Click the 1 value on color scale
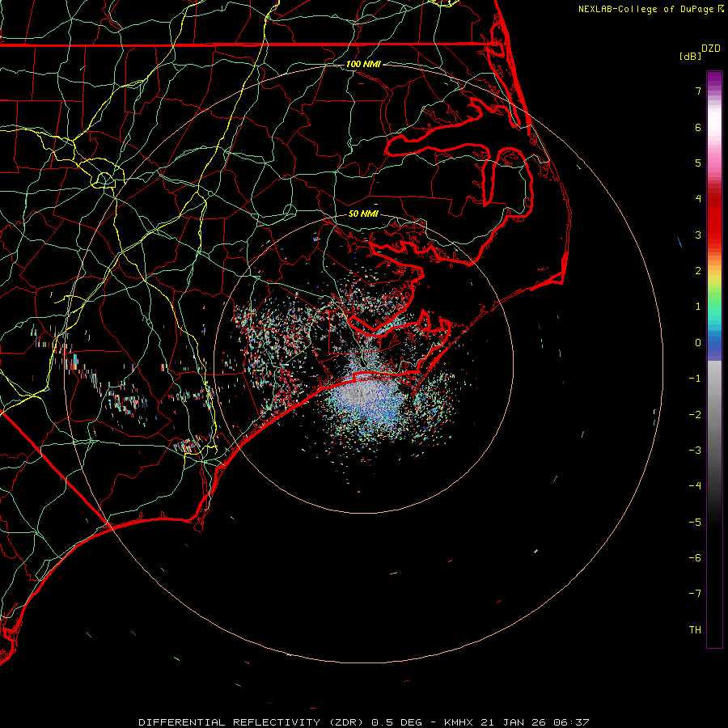728x728 pixels. click(x=698, y=307)
